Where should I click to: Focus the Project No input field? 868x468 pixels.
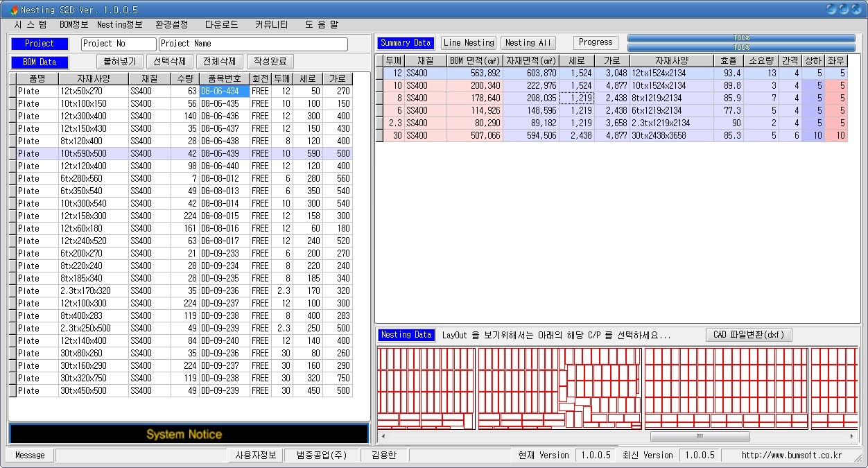point(119,44)
